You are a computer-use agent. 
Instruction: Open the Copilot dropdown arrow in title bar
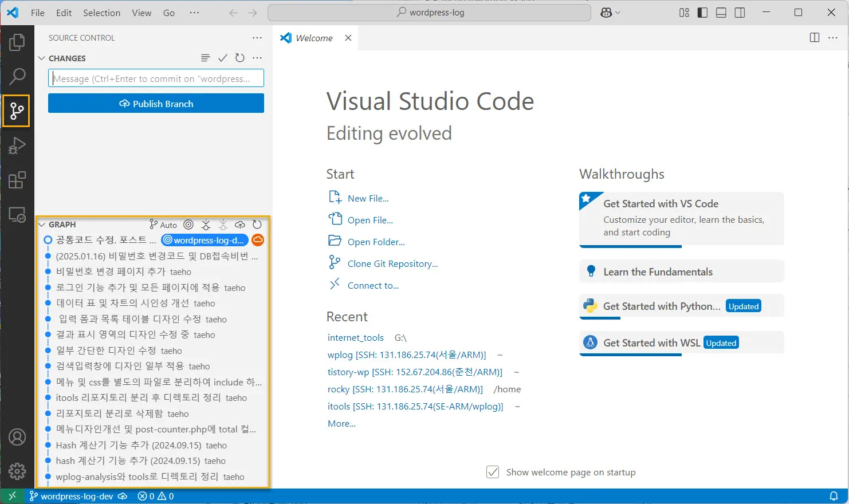pos(618,13)
